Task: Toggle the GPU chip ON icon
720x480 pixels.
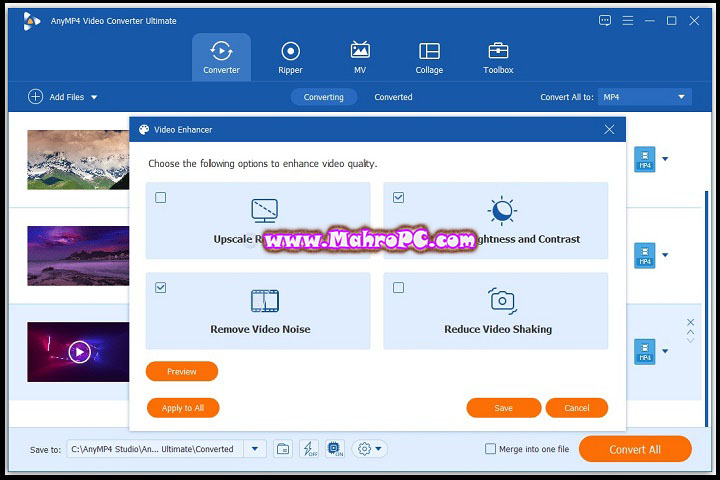Action: coord(335,449)
